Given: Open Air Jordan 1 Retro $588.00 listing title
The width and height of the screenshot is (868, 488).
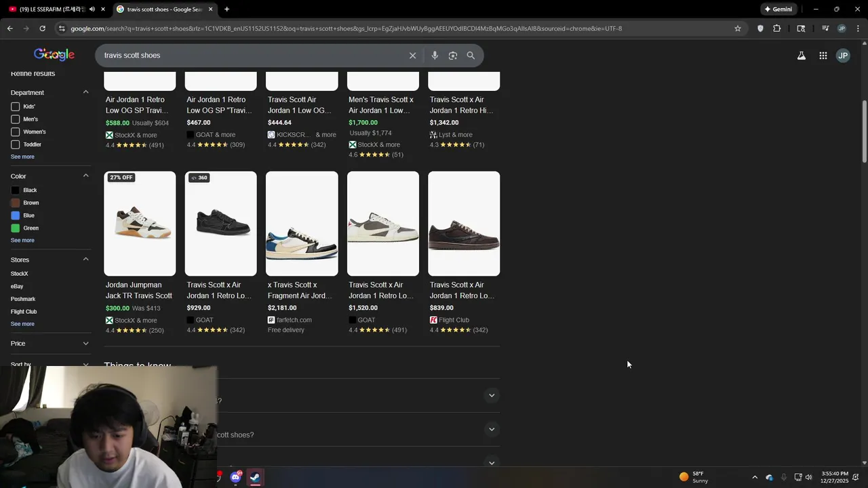Looking at the screenshot, I should (x=137, y=105).
